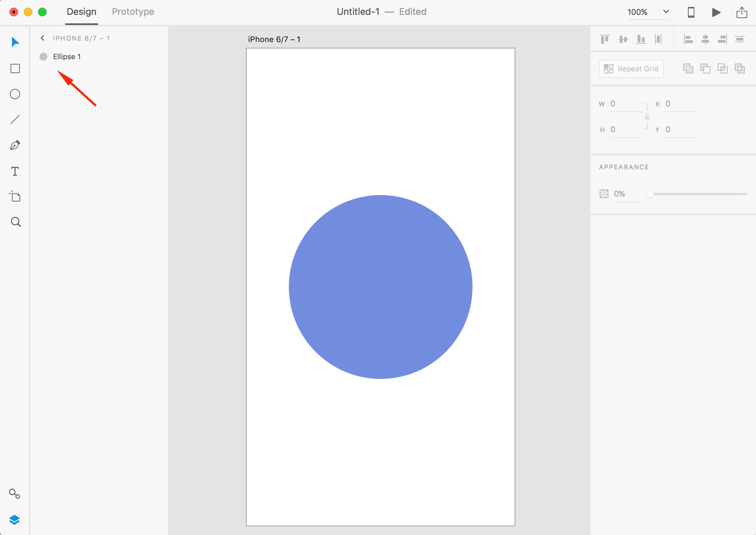Click the mobile device preview icon
This screenshot has width=756, height=535.
coord(690,12)
